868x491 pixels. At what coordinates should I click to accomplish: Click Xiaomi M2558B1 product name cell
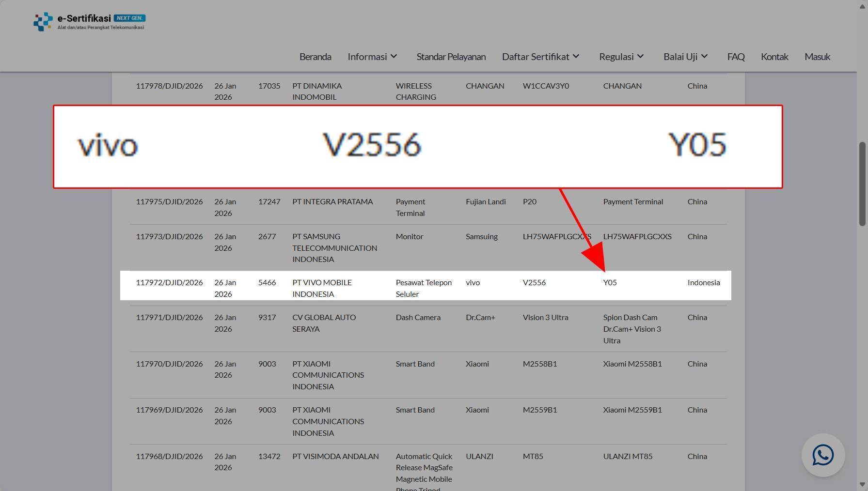[x=632, y=364]
